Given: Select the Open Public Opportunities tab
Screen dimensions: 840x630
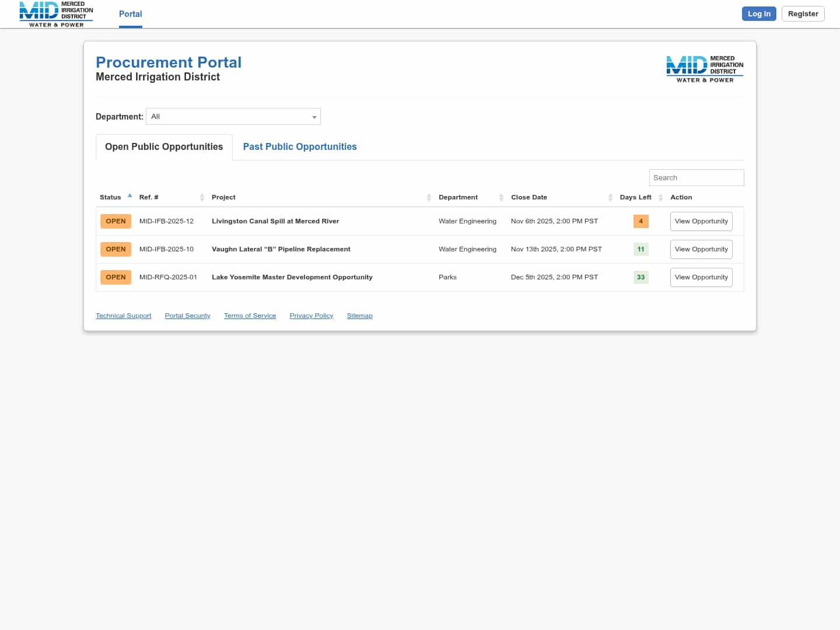Looking at the screenshot, I should point(163,146).
